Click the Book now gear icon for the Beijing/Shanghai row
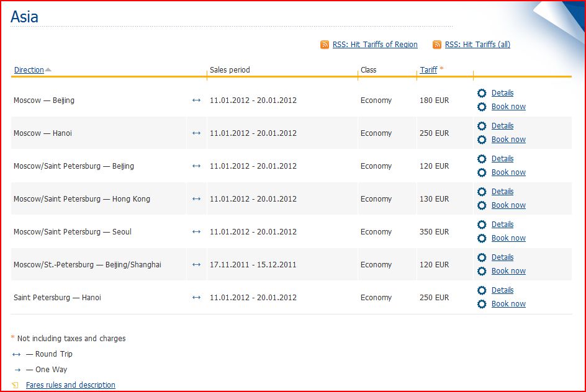The image size is (586, 392). pyautogui.click(x=482, y=271)
